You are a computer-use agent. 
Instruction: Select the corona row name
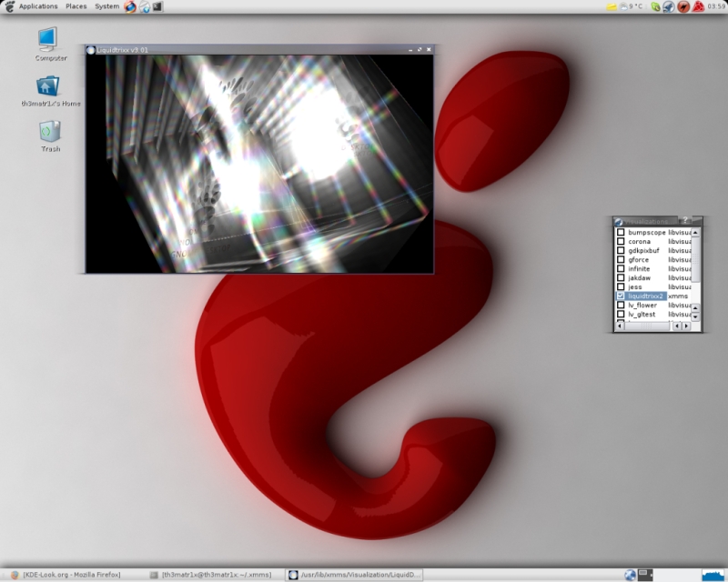point(640,241)
